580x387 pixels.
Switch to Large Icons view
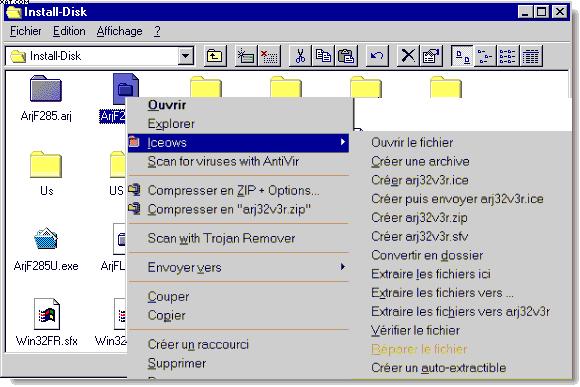462,56
